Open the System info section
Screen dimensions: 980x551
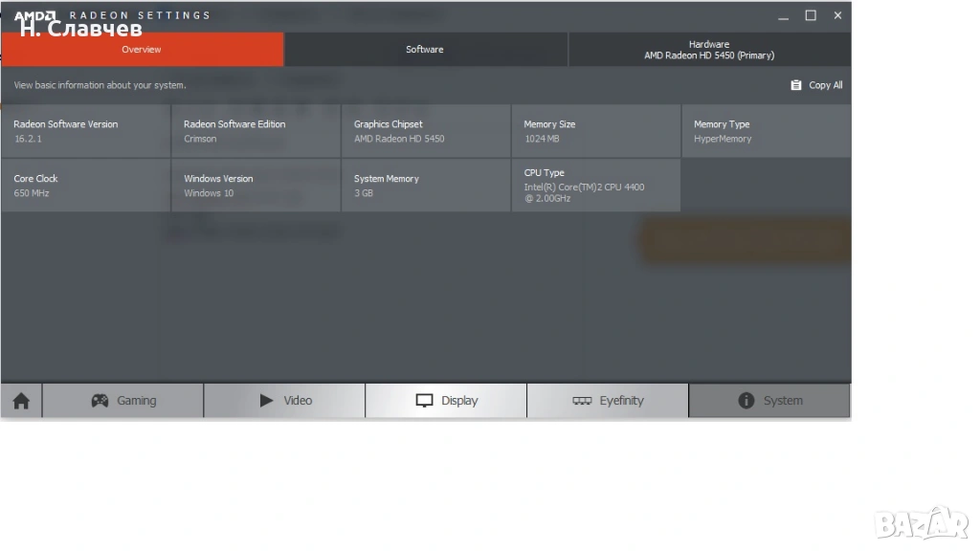[x=769, y=401]
